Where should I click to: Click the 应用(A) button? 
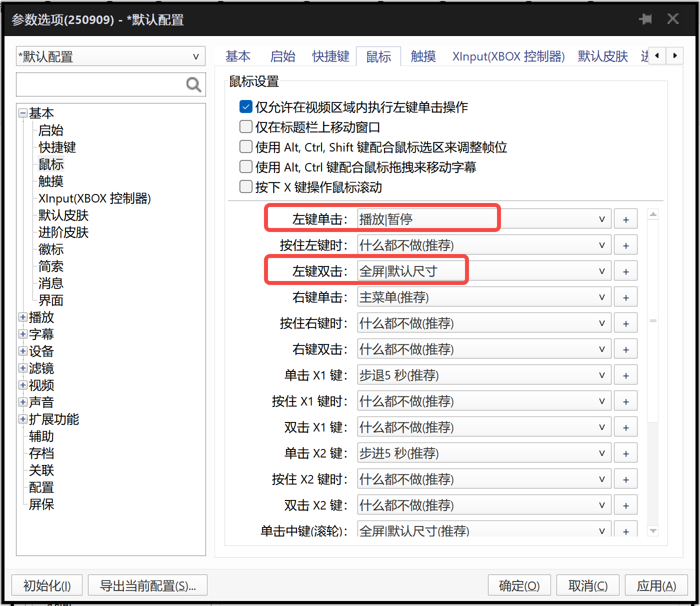[656, 585]
